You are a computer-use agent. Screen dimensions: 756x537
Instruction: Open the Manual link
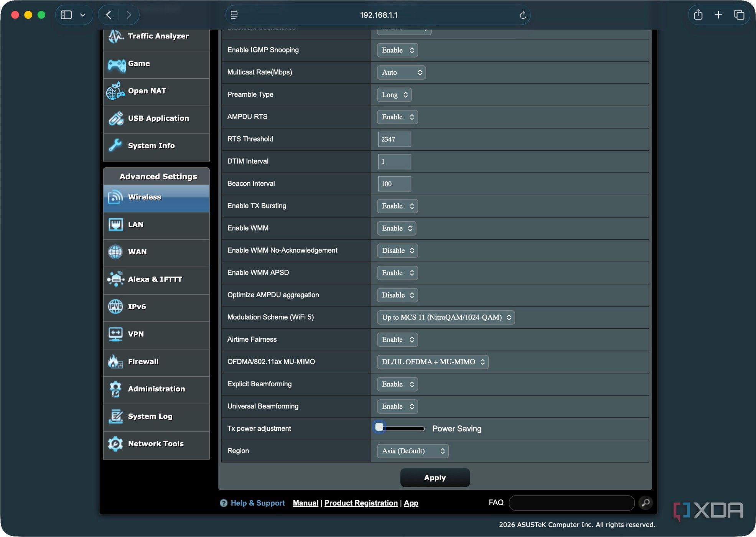click(305, 503)
